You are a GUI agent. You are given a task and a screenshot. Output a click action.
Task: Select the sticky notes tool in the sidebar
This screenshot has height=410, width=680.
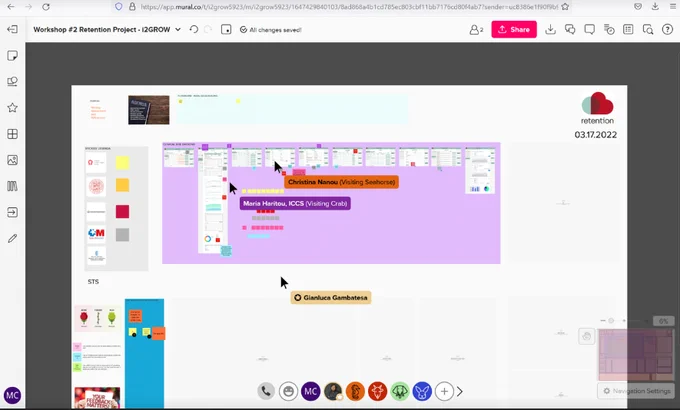12,56
